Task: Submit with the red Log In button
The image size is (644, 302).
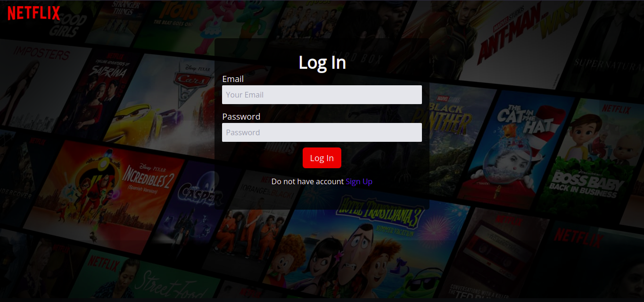Action: point(322,158)
